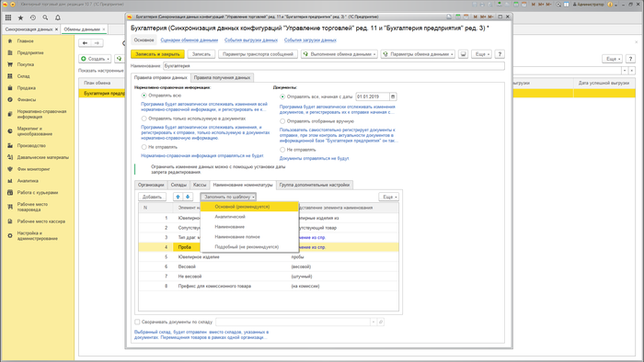Click 'Параметры транспорта сообщений' button
Viewport: 644px width, 362px height.
click(x=258, y=54)
